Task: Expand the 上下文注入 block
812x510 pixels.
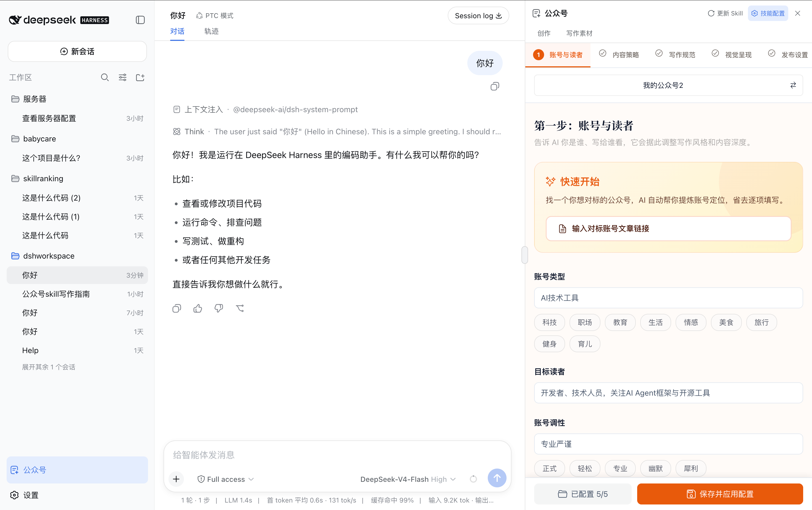Action: (x=265, y=109)
